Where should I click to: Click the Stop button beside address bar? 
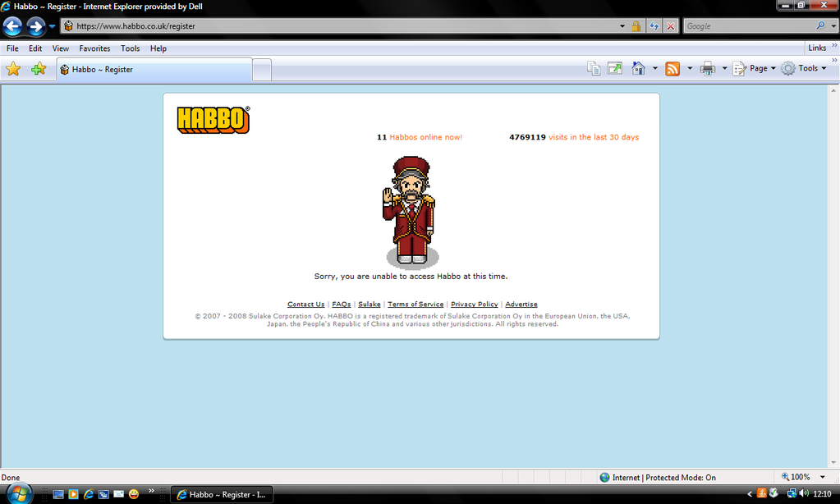(x=671, y=26)
